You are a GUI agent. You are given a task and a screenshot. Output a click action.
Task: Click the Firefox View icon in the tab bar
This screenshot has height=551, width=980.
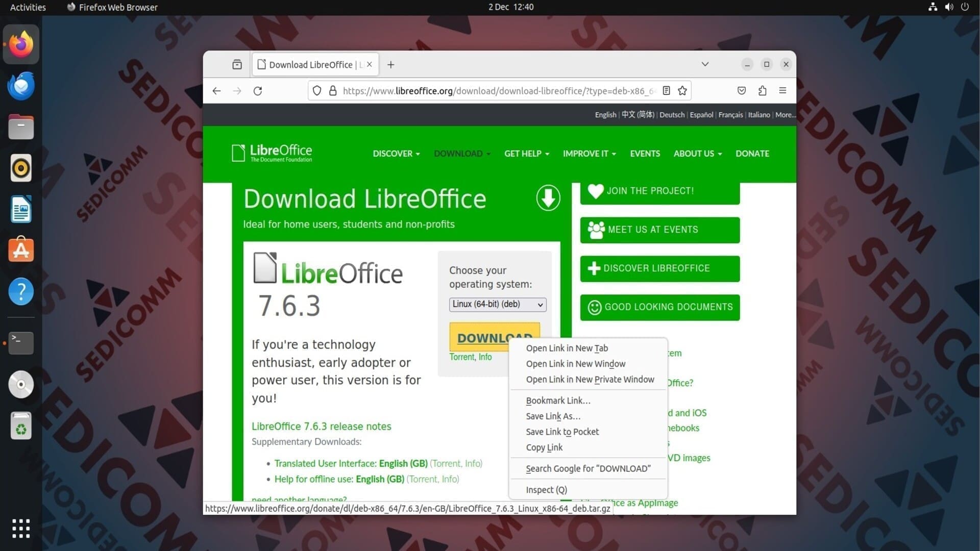click(237, 64)
